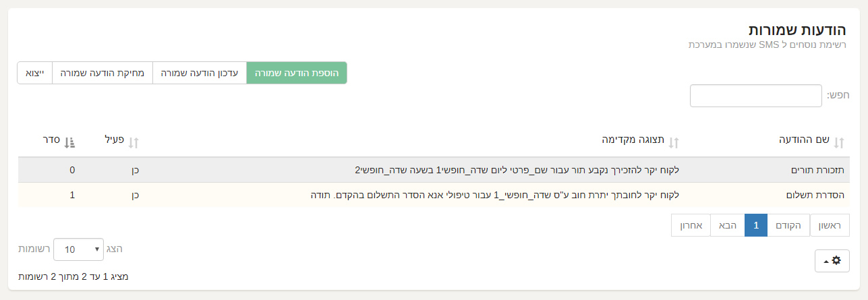The height and width of the screenshot is (300, 868).
Task: Click the שם ההודעה column header text
Action: (x=803, y=141)
